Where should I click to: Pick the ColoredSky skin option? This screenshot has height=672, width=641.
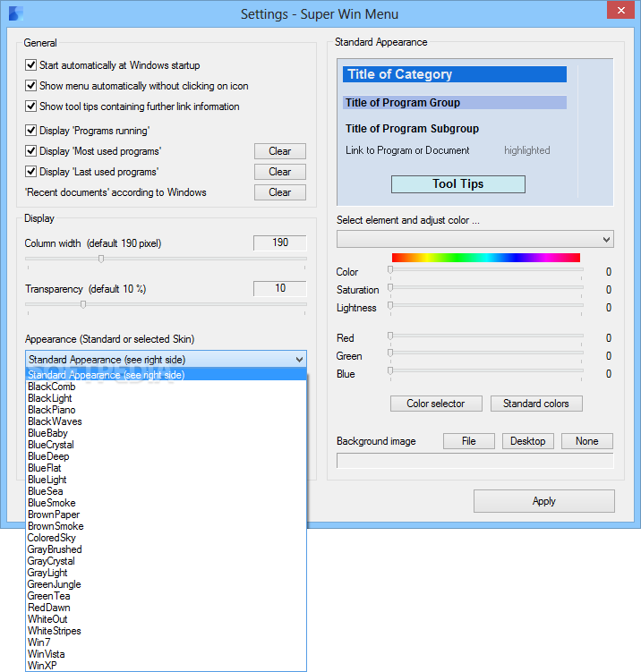point(167,538)
